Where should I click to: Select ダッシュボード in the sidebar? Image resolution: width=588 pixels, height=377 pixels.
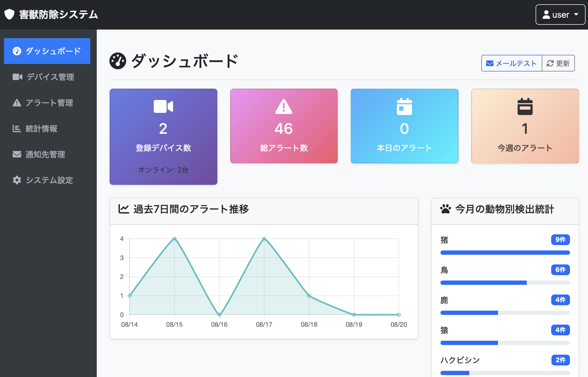point(47,51)
